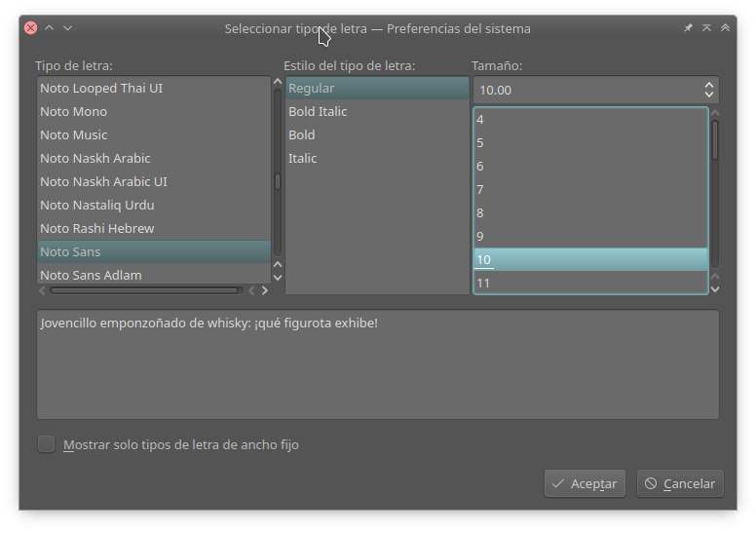Click the shade window double-chevron icon
The width and height of the screenshot is (756, 533).
[725, 28]
